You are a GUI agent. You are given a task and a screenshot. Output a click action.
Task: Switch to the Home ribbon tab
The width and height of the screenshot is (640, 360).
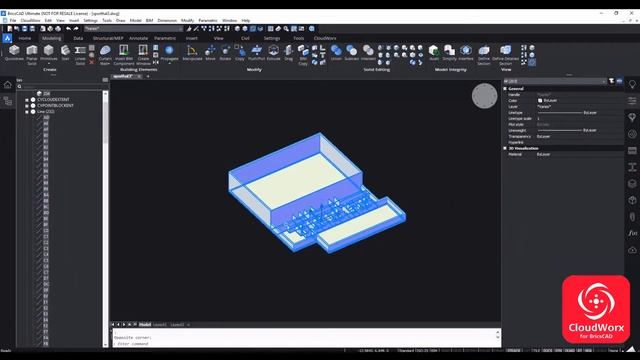coord(24,38)
